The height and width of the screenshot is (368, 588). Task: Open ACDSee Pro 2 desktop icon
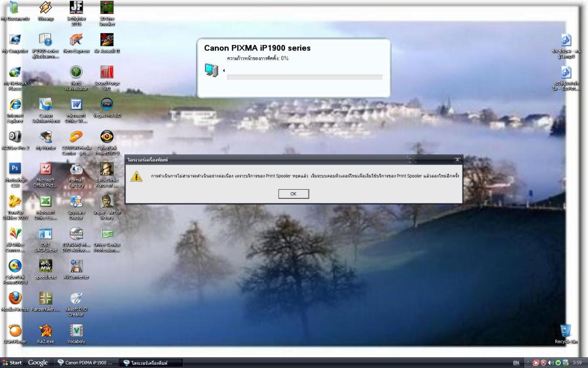[x=15, y=141]
